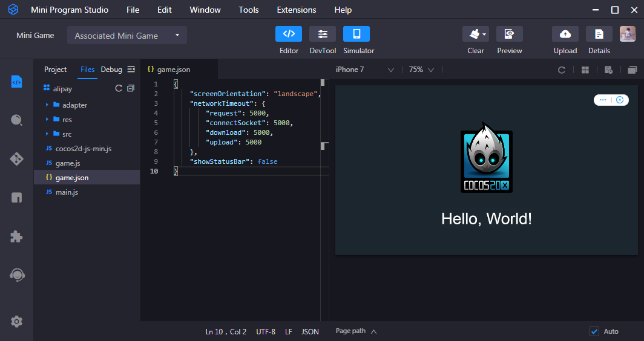Select game.json in file tree

pos(87,177)
